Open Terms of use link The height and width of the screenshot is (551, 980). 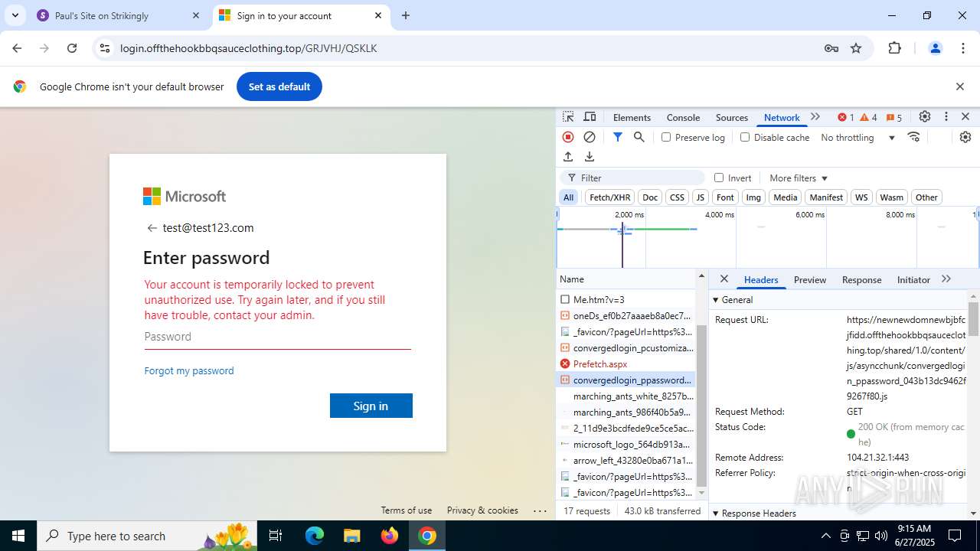coord(407,510)
